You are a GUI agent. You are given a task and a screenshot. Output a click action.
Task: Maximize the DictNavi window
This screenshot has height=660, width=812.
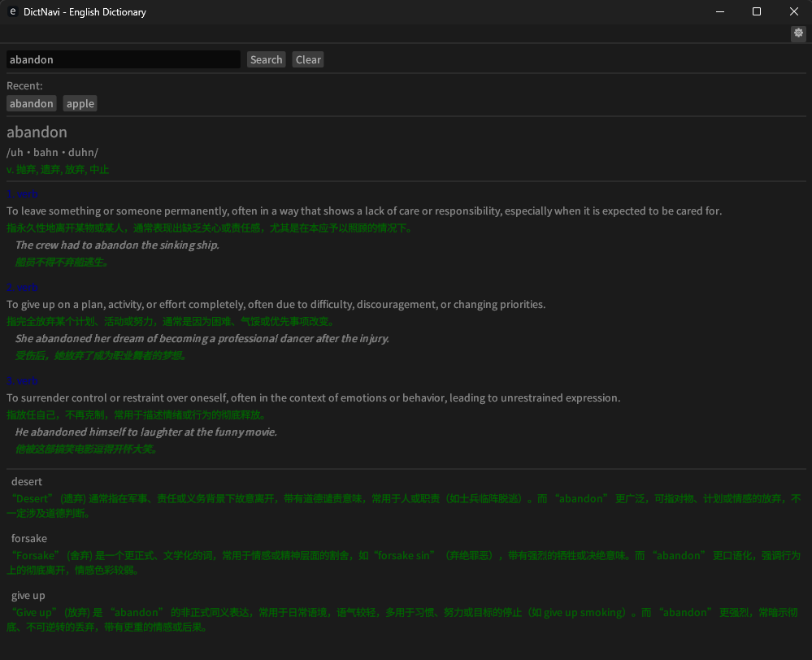757,12
